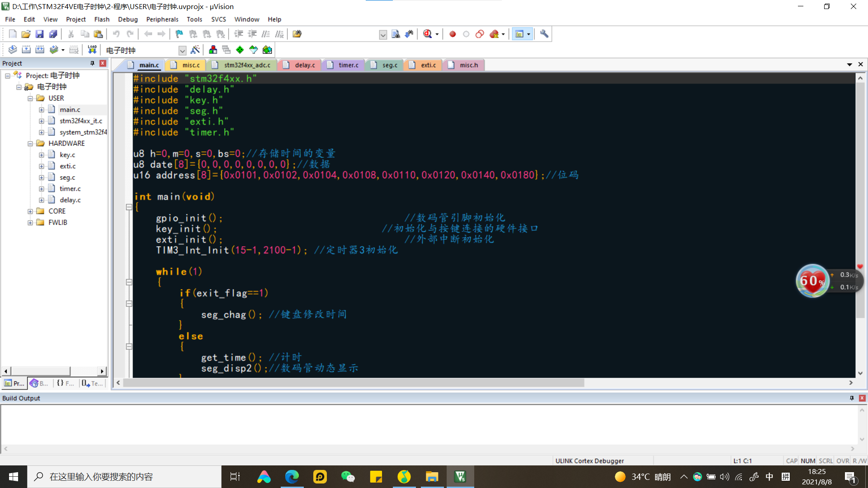
Task: Expand the CORE folder
Action: [x=30, y=211]
